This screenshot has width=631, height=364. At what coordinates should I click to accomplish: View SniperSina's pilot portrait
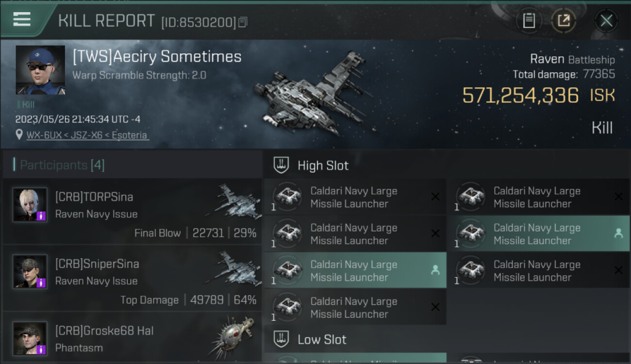pos(30,271)
